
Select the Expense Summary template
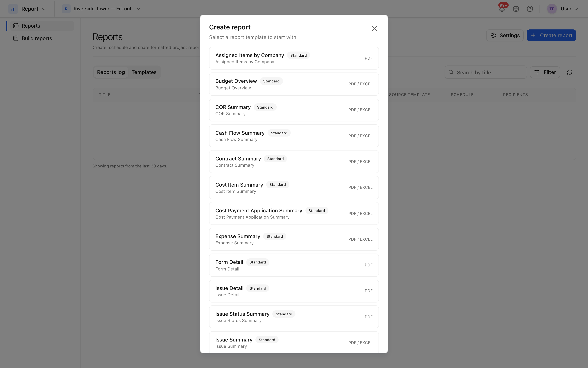click(x=294, y=239)
